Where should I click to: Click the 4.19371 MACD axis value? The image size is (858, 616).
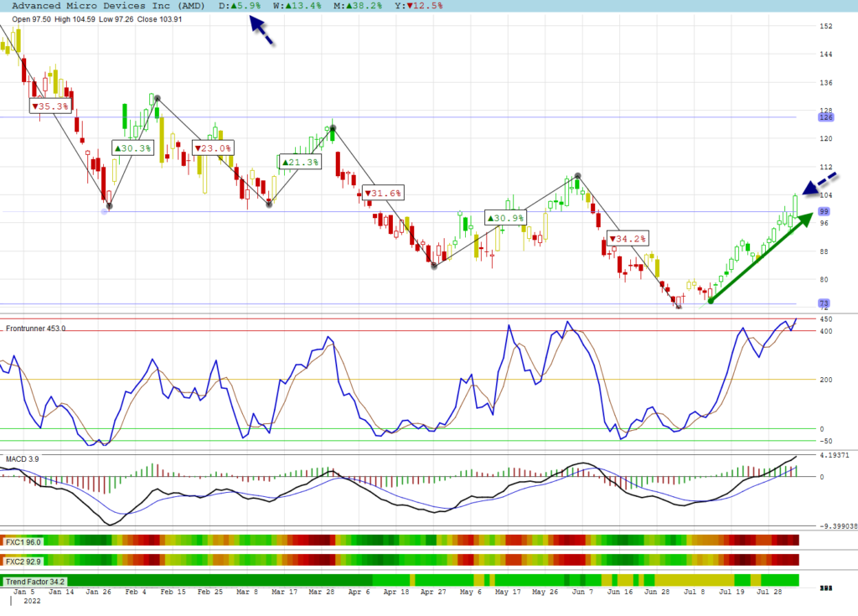(x=835, y=455)
